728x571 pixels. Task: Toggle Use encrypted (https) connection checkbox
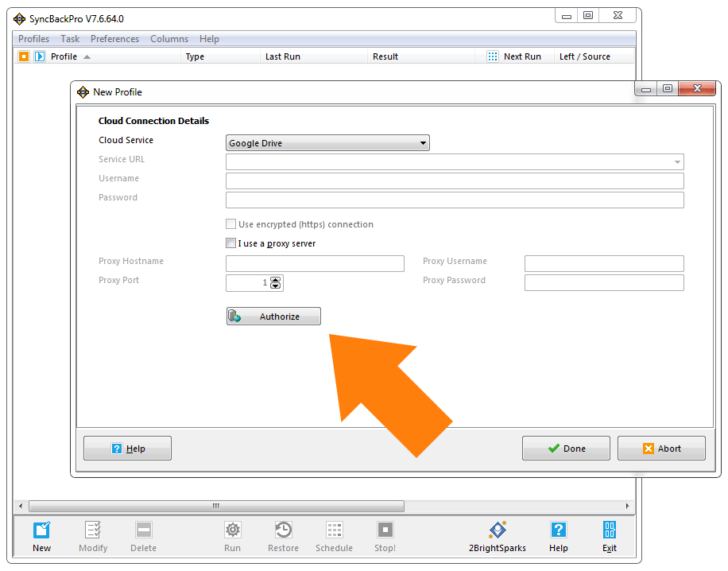pyautogui.click(x=230, y=224)
